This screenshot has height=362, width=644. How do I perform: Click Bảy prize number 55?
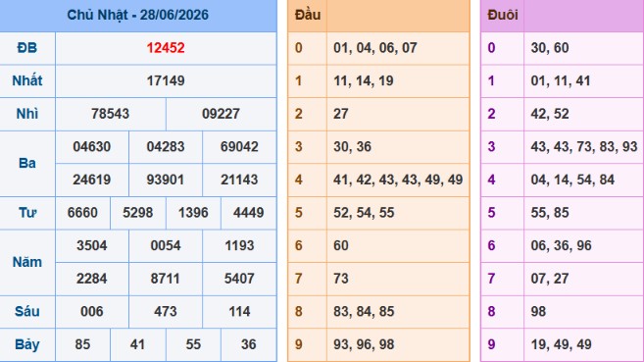pos(193,344)
